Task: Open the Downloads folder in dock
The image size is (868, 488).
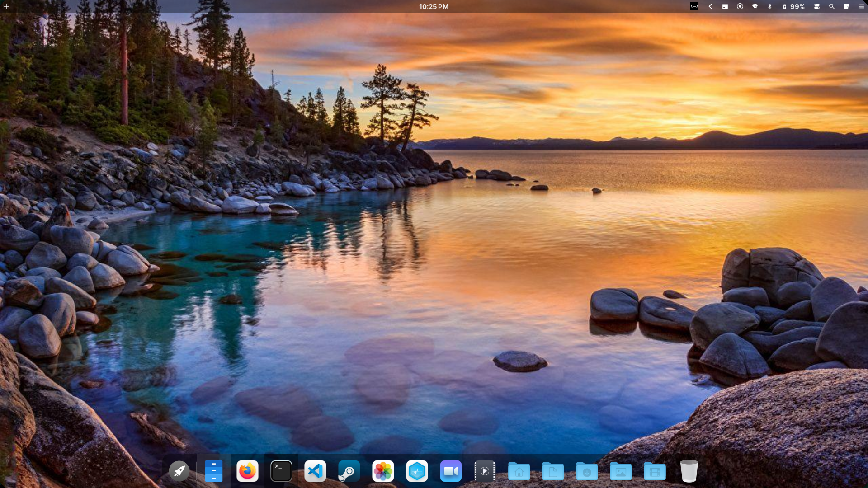Action: pos(587,471)
